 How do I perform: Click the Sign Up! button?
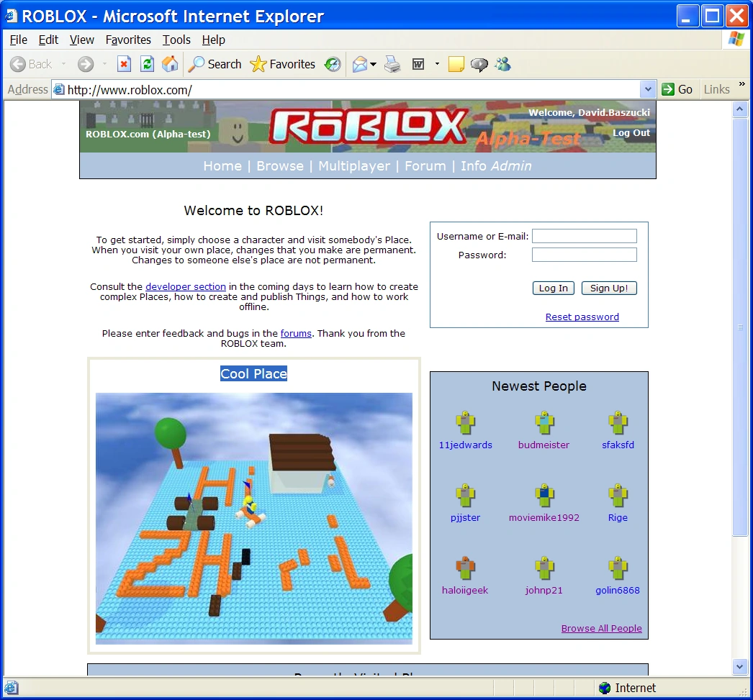pos(609,288)
